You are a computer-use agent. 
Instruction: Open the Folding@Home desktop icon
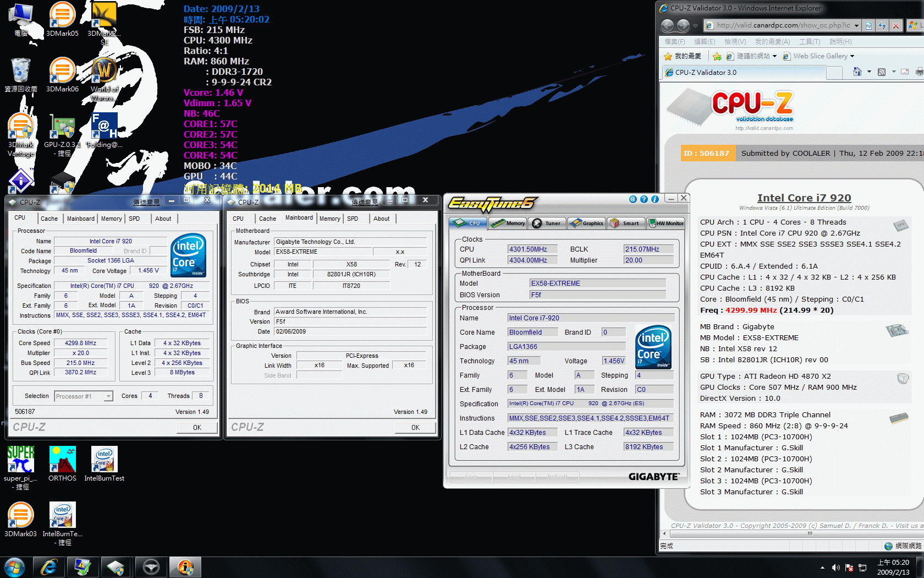click(104, 130)
